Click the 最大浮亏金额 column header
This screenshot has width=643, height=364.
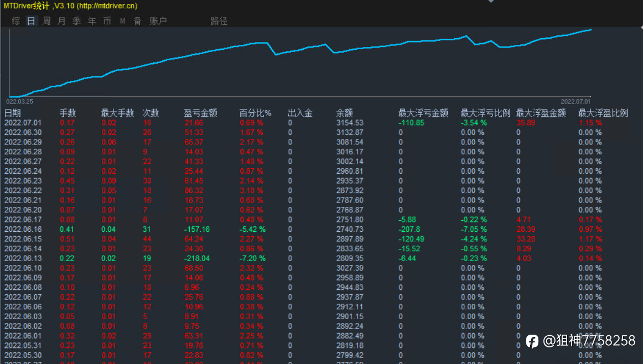pyautogui.click(x=423, y=113)
